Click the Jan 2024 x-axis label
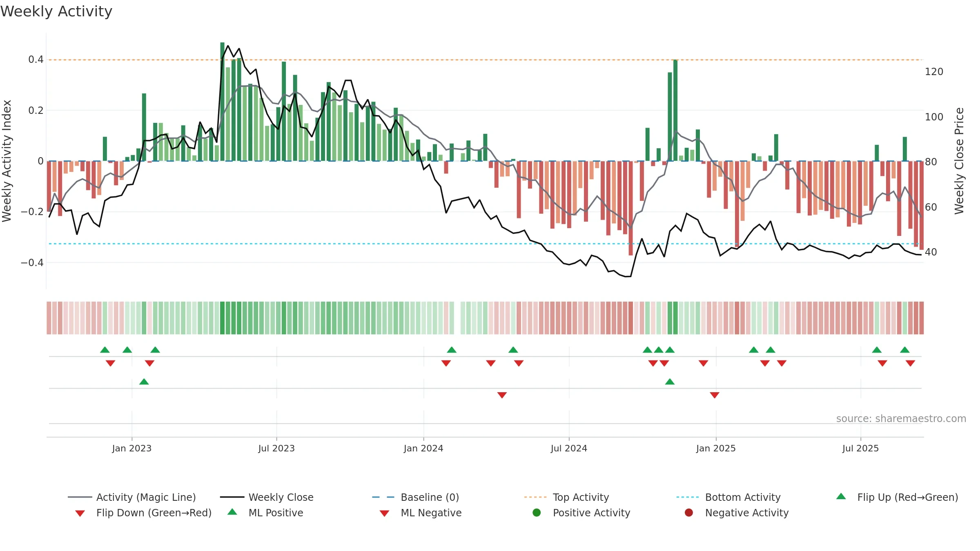 point(423,448)
